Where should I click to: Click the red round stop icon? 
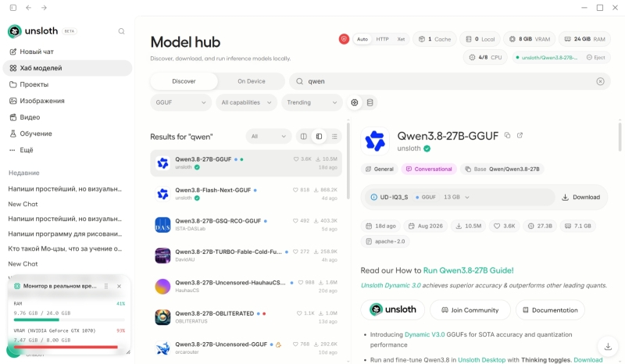[344, 39]
